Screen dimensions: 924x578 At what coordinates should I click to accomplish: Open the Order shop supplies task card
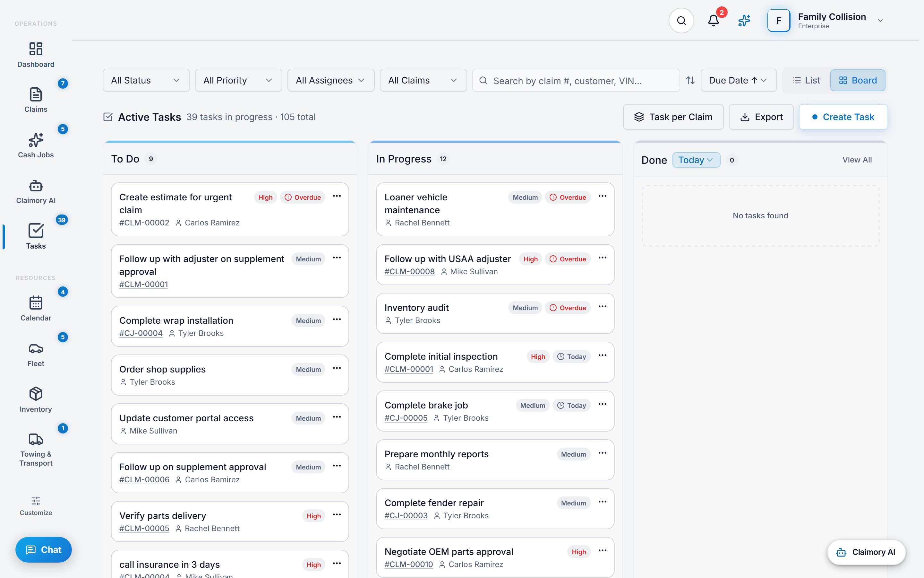click(x=230, y=375)
